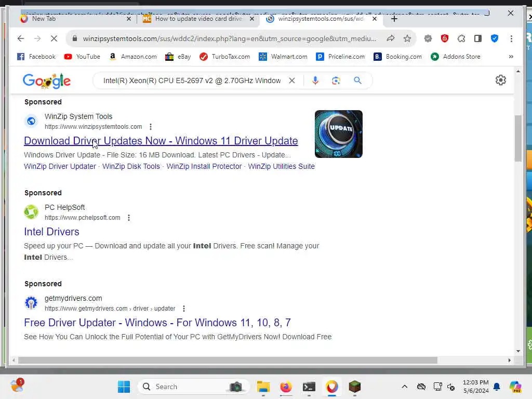
Task: Click the Google doodle logo
Action: (x=47, y=81)
